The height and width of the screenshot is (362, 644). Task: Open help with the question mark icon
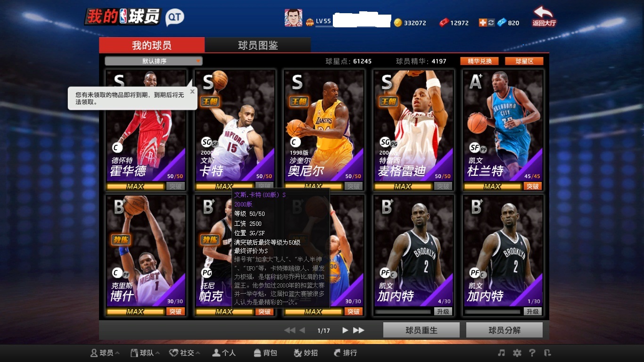532,353
